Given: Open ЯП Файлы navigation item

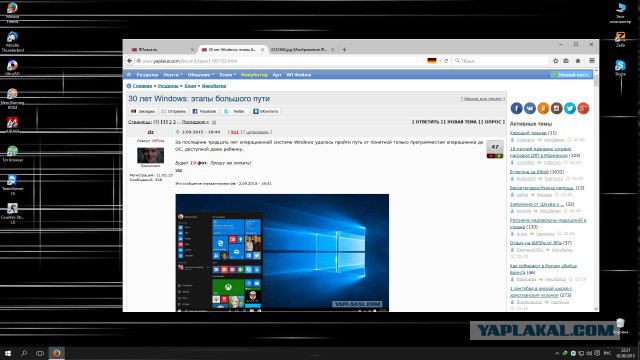Looking at the screenshot, I should click(x=299, y=75).
